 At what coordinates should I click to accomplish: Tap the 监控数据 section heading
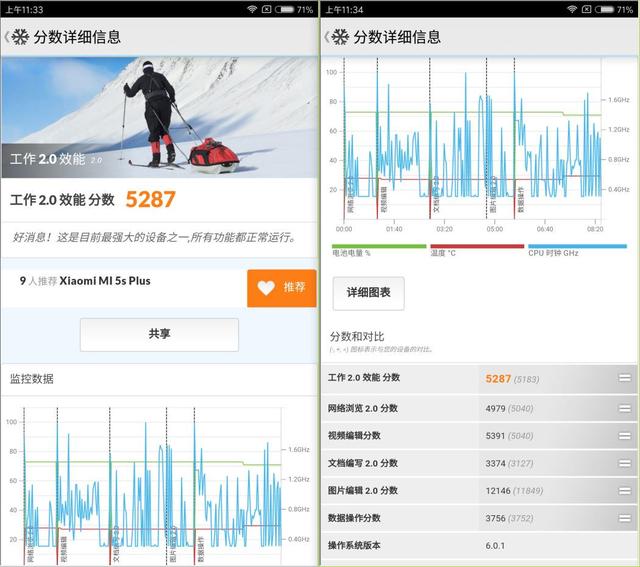click(x=32, y=379)
